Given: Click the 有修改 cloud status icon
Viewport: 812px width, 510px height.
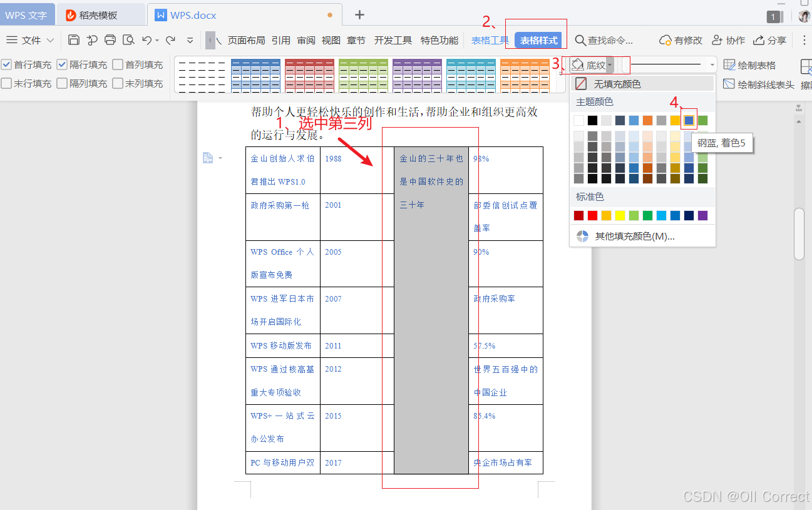Looking at the screenshot, I should [x=666, y=40].
